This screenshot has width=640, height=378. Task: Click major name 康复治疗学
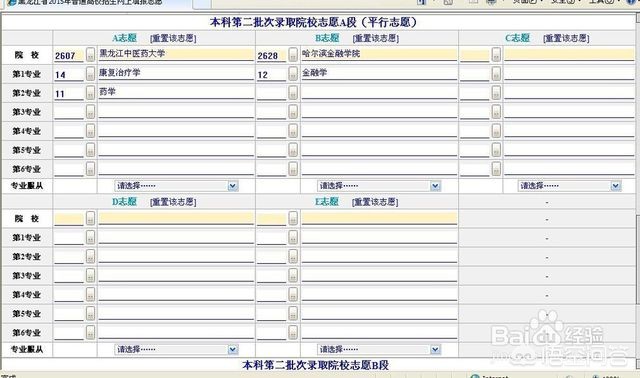(x=120, y=73)
